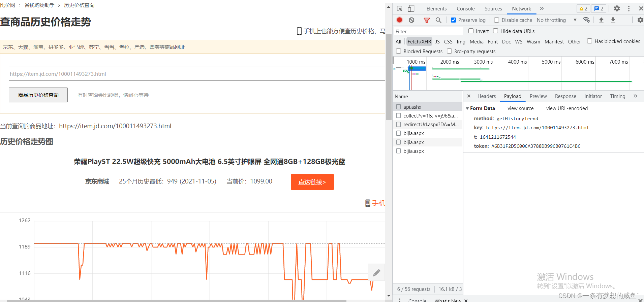Toggle the network filter funnel icon
This screenshot has width=644, height=302.
tap(427, 20)
